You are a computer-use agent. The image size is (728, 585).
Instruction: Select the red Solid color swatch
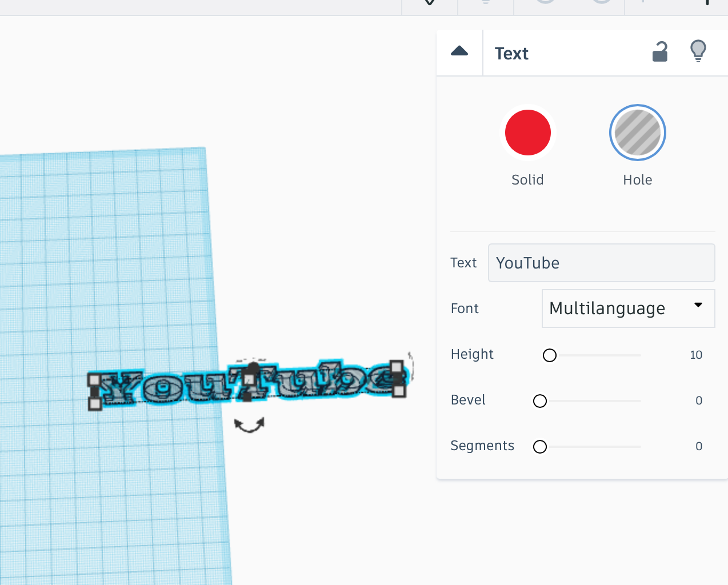tap(527, 133)
